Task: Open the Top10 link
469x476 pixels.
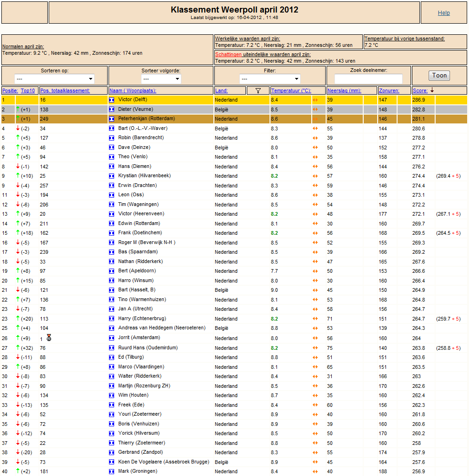Action: tap(28, 90)
